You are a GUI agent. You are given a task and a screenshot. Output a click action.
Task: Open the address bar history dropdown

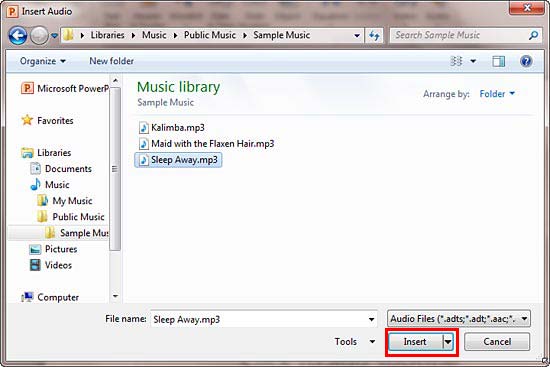357,35
